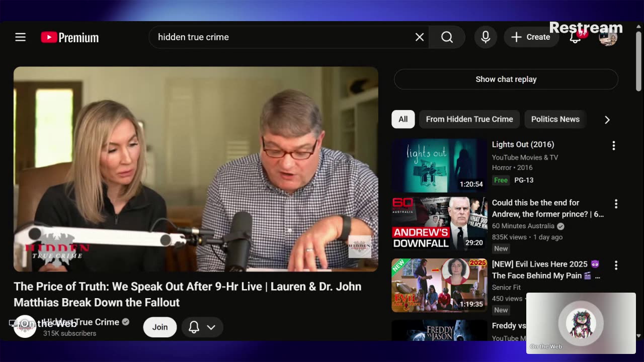Click the '835K views' text
The image size is (644, 362).
pos(509,237)
